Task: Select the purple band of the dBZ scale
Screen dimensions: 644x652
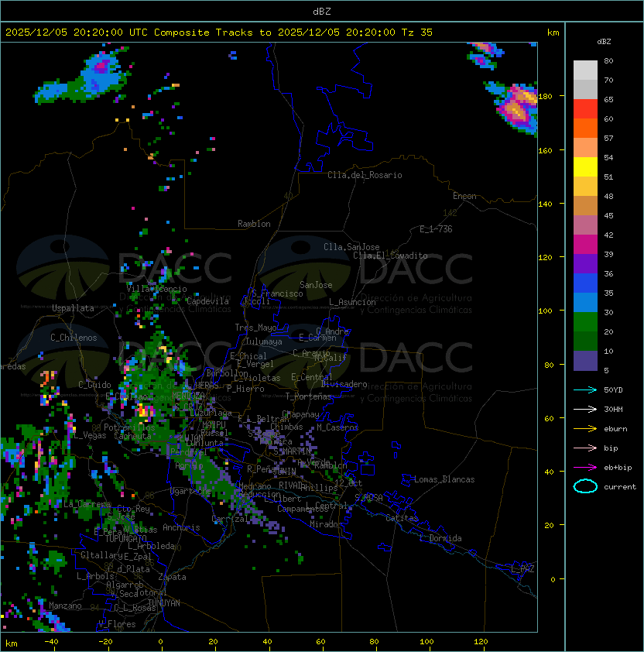Action: tap(585, 263)
